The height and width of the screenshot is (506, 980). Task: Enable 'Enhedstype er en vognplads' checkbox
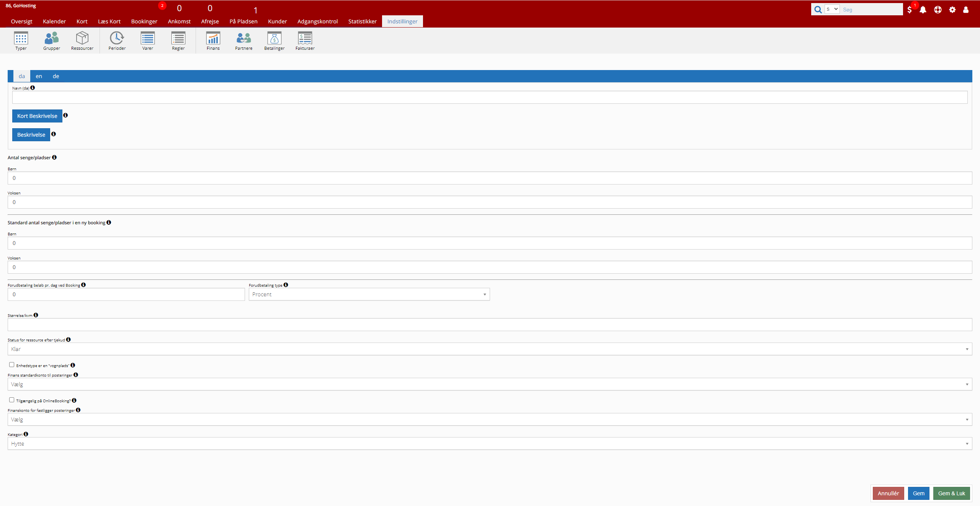point(12,365)
